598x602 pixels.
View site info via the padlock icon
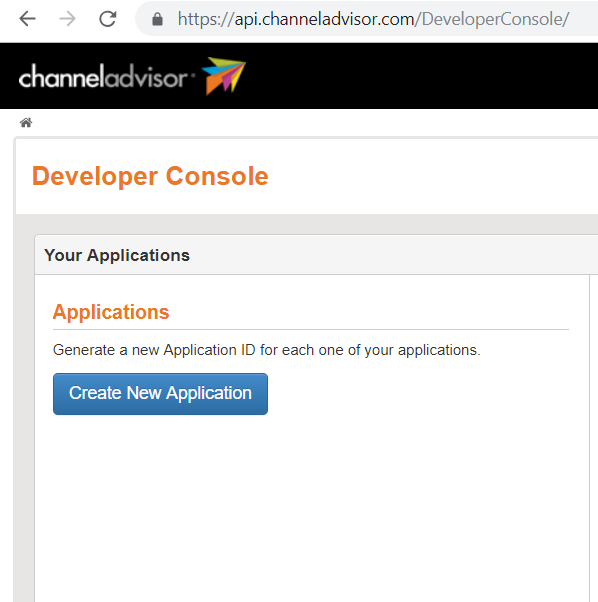click(157, 19)
